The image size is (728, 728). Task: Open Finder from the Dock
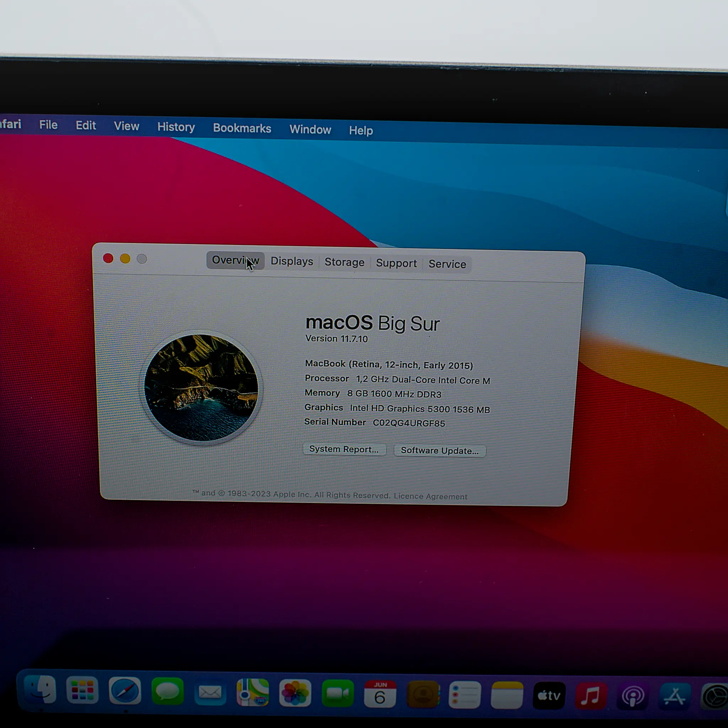40,690
